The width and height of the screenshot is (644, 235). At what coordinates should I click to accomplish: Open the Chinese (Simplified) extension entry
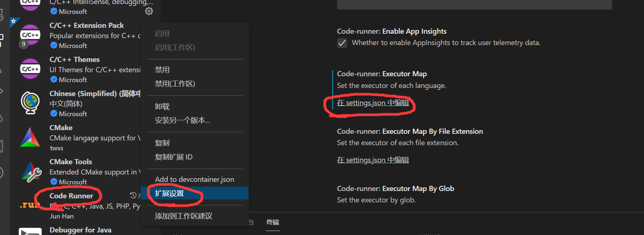[x=95, y=93]
